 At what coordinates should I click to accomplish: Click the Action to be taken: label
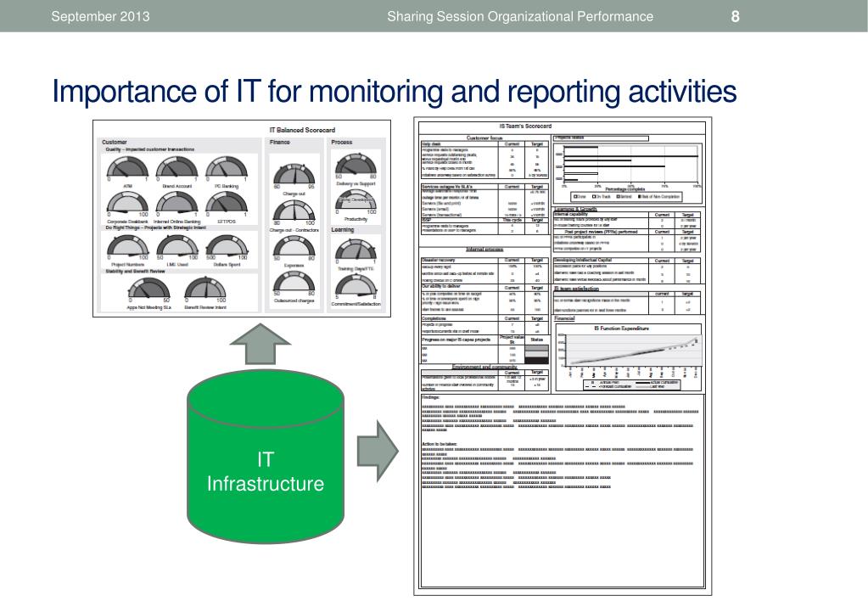(x=440, y=444)
